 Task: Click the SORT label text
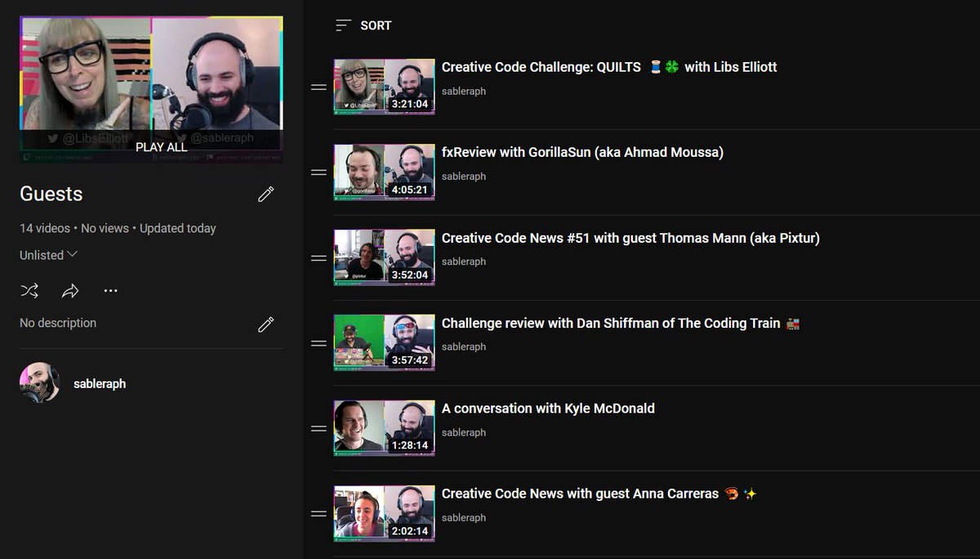pos(376,25)
